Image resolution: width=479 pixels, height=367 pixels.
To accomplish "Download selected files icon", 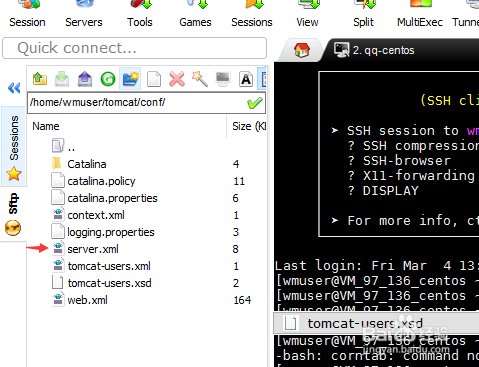I will [x=62, y=79].
